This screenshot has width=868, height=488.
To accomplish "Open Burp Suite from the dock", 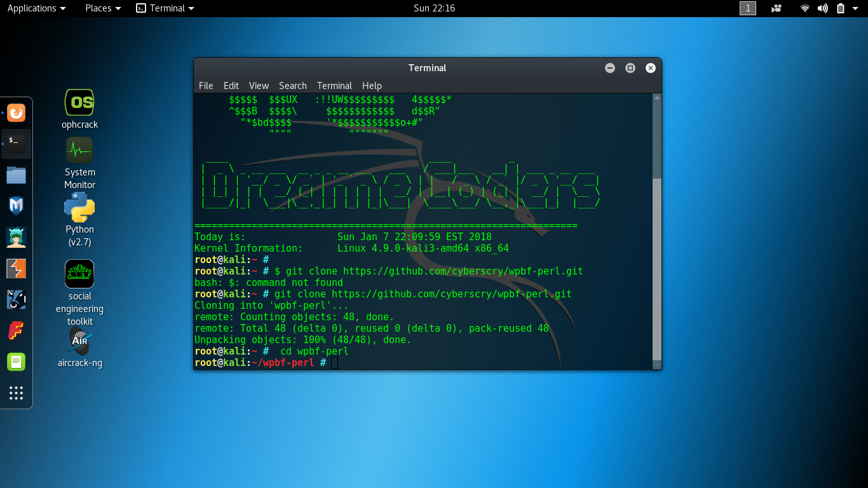I will tap(17, 268).
